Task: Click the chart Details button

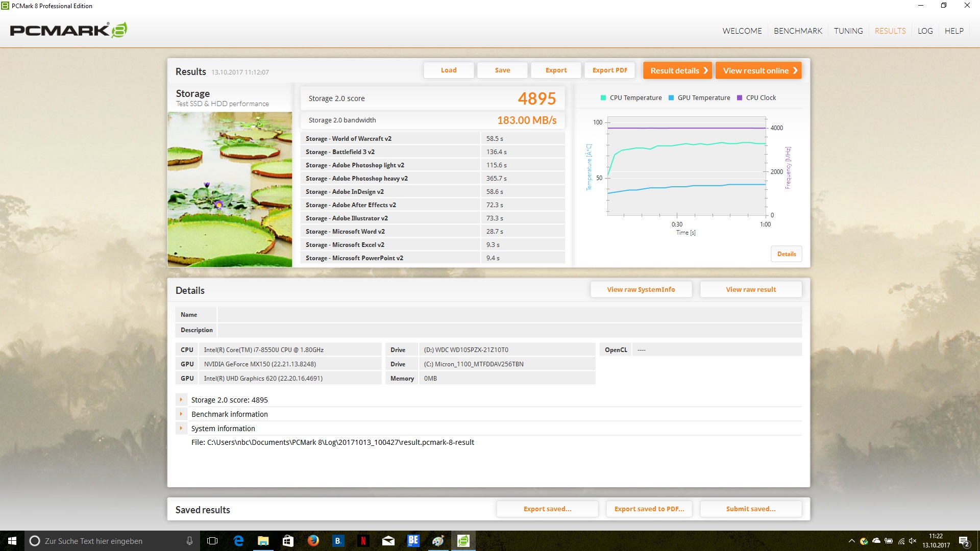Action: [786, 254]
